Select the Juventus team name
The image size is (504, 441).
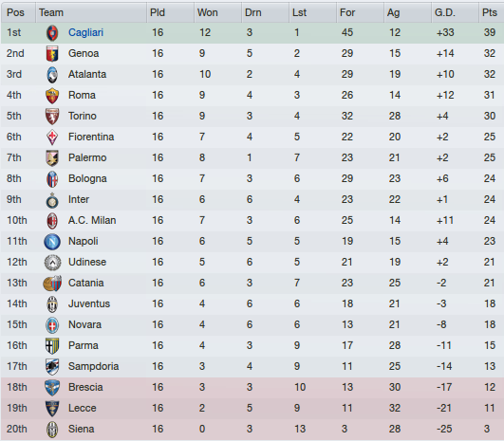pos(89,303)
